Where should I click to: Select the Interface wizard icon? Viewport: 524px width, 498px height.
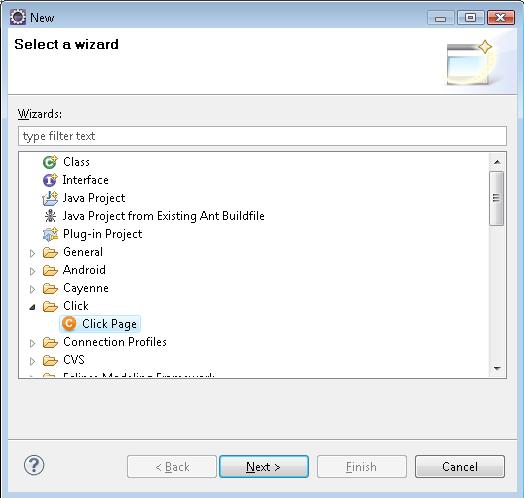click(50, 180)
